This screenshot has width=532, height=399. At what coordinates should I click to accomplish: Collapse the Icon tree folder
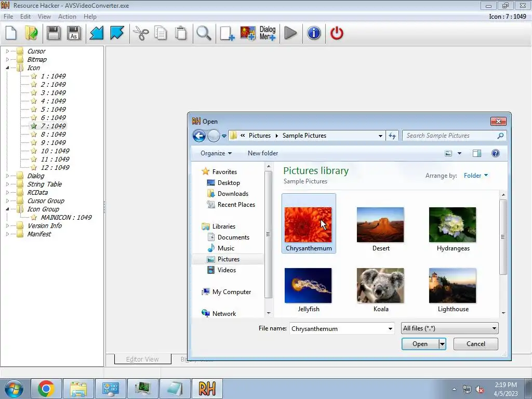[x=7, y=68]
